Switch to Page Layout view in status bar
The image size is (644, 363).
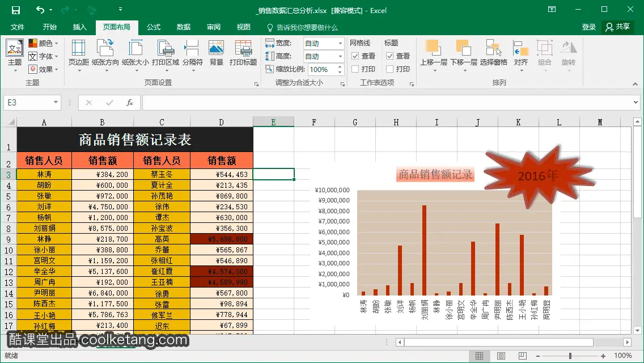501,356
